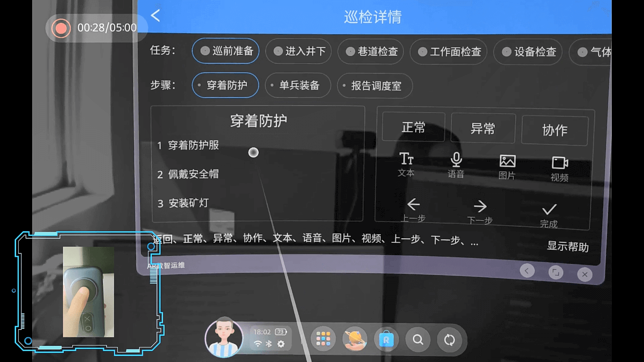The image size is (644, 362).
Task: Switch to the 单兵装备 step tab
Action: (x=297, y=85)
